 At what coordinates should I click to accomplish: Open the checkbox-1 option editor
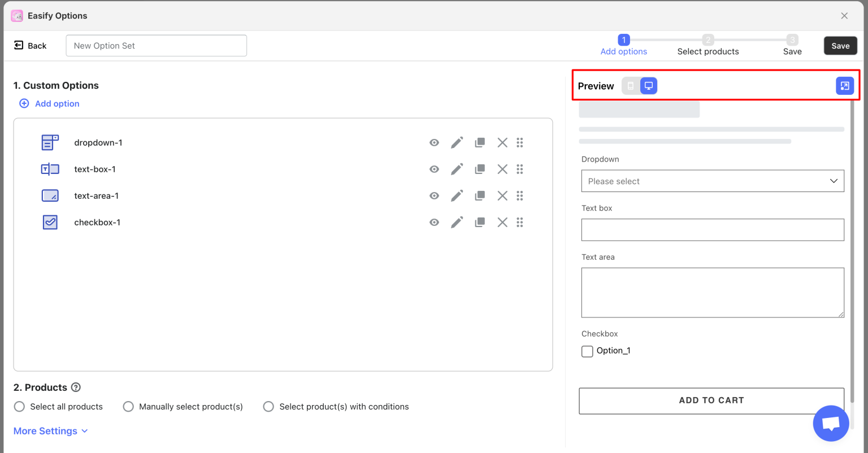[457, 222]
